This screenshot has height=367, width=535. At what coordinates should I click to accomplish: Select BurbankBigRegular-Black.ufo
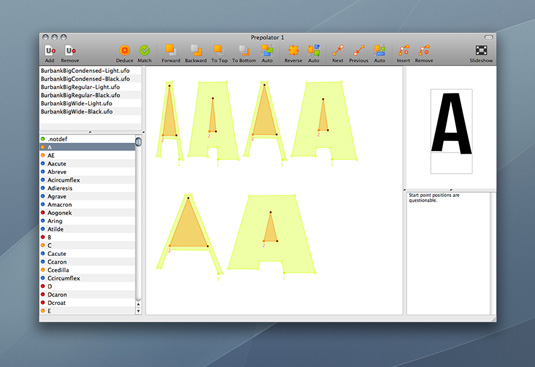(90, 95)
